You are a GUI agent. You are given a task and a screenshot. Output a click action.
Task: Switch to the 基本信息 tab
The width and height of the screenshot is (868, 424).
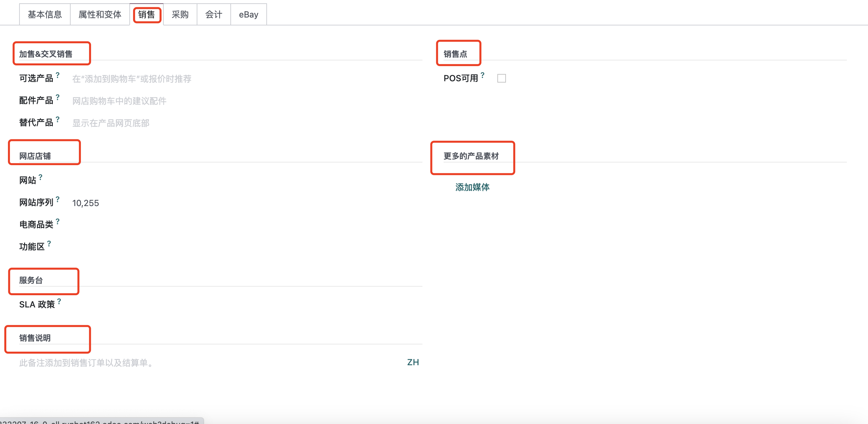[45, 15]
